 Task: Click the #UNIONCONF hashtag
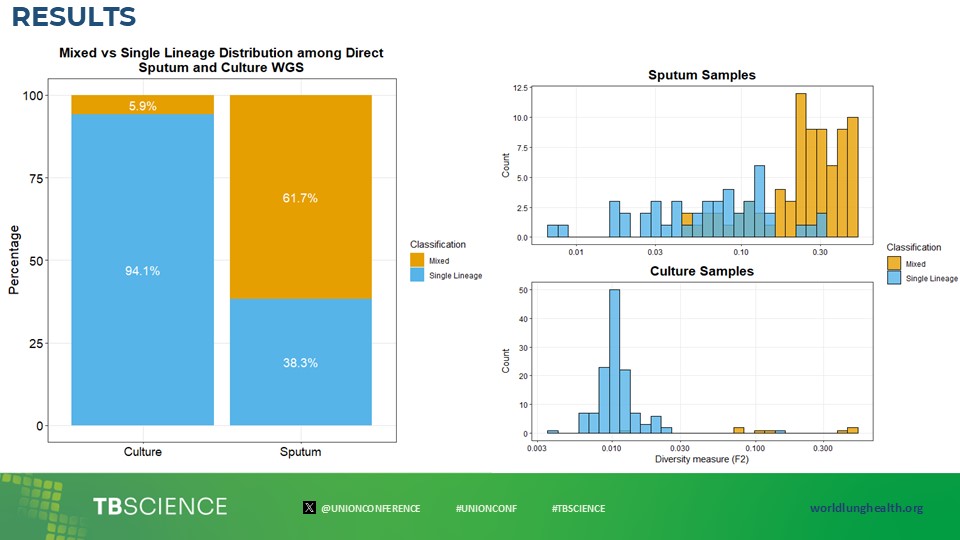point(486,508)
